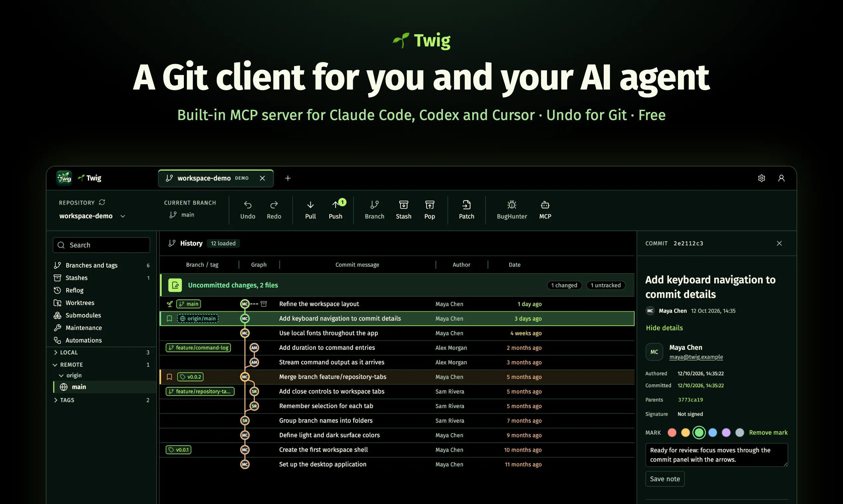Open parent commit 3773ca19

point(690,400)
